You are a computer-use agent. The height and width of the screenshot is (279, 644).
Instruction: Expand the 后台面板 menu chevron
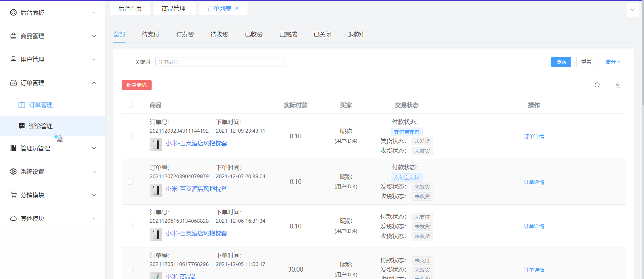tap(94, 12)
